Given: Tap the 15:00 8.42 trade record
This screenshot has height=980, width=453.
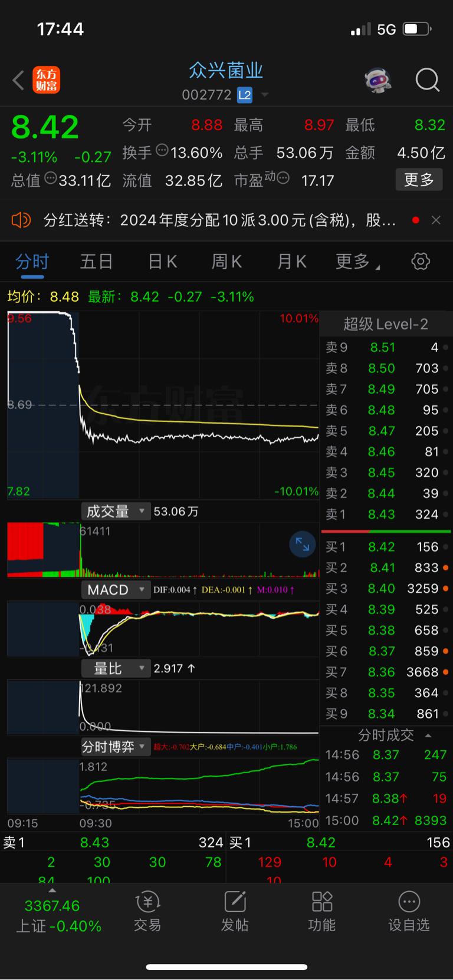Looking at the screenshot, I should click(x=386, y=820).
